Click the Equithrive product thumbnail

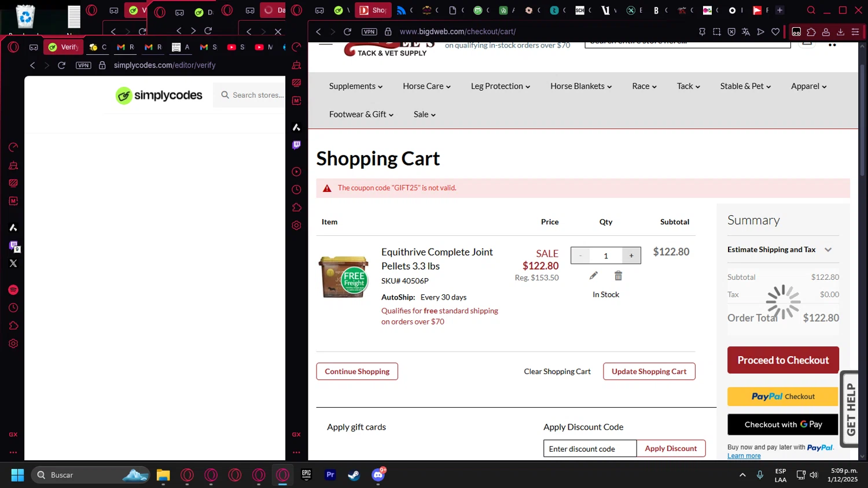344,278
